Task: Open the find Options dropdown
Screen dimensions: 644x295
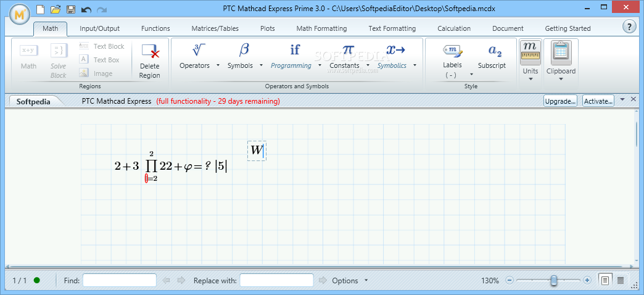Action: click(350, 281)
